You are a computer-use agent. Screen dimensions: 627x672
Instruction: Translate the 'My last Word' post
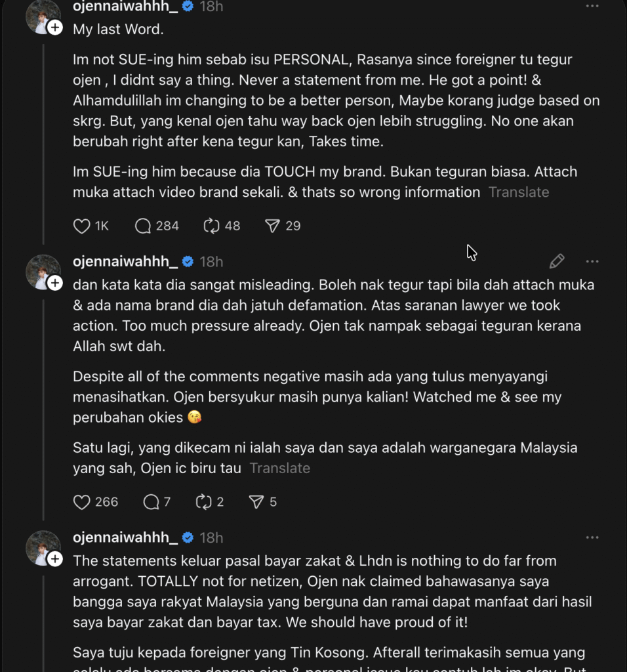click(x=519, y=192)
